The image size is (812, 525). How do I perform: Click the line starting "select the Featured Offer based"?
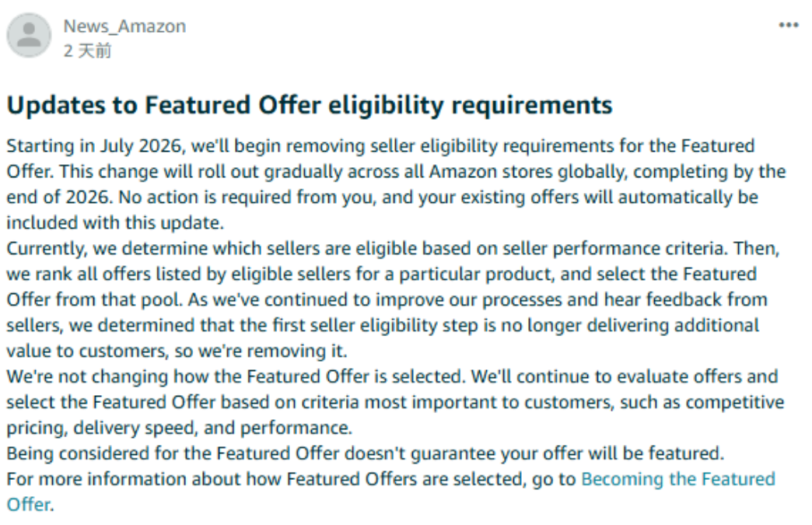pos(395,402)
